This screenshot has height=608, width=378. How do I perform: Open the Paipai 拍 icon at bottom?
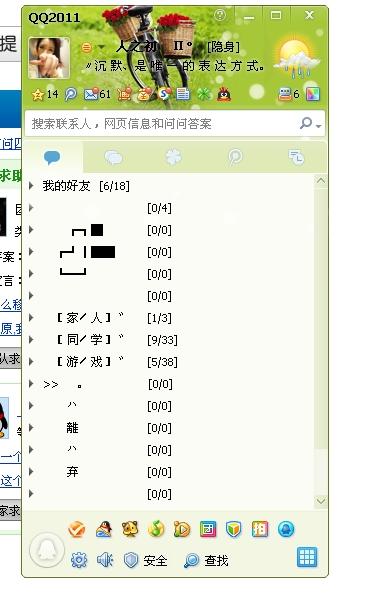(x=259, y=529)
